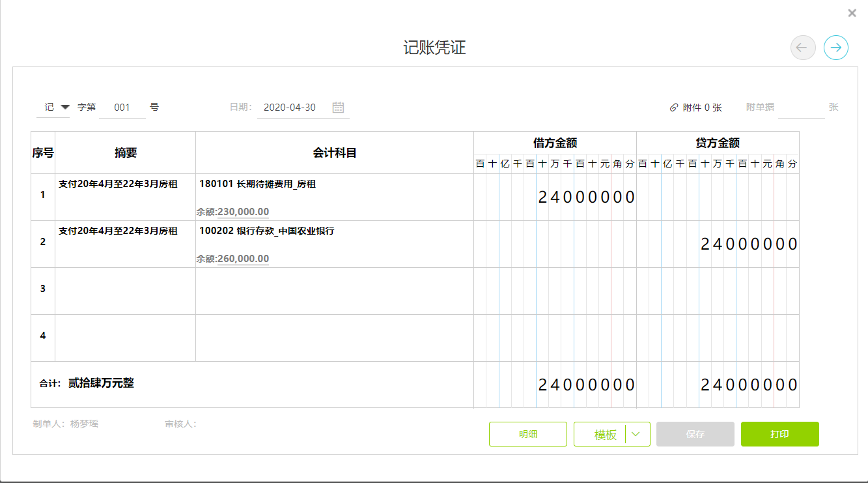Click the empty 摘要 cell in row 3
This screenshot has height=483, width=868.
coord(125,291)
